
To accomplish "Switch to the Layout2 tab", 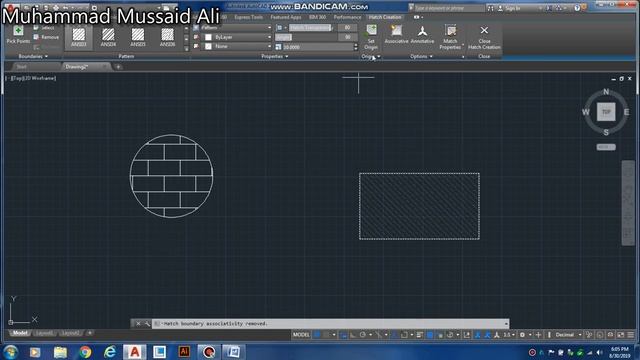I will pos(70,333).
